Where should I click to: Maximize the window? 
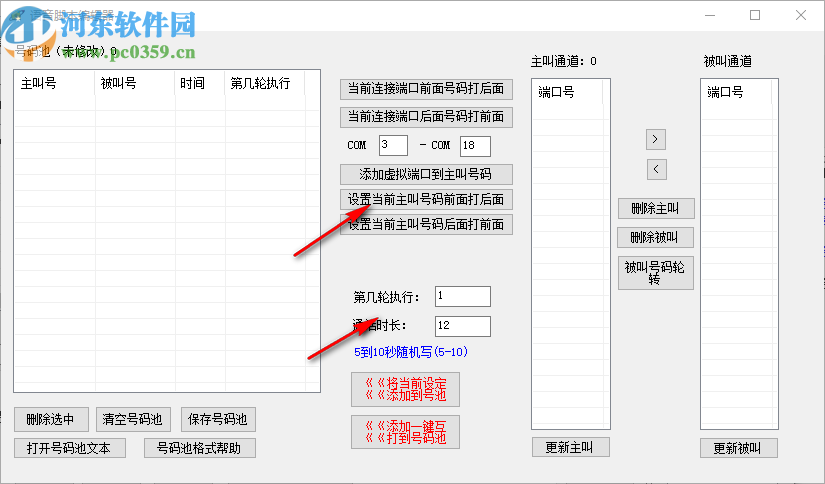tap(755, 15)
